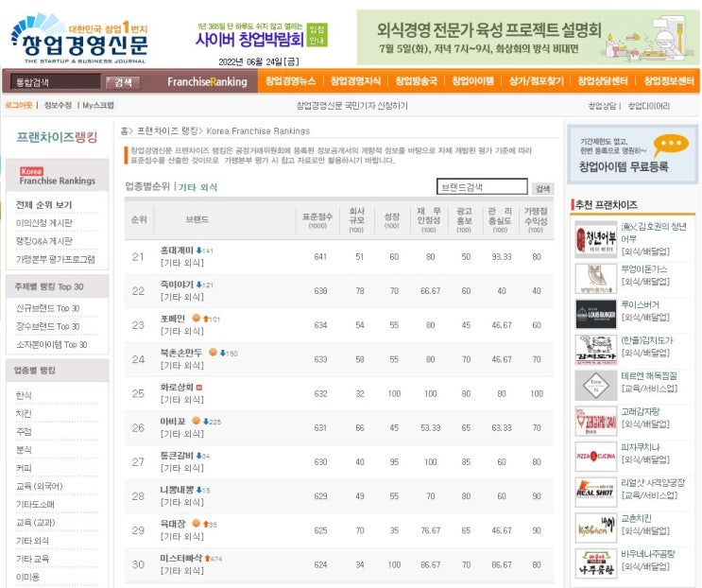Click the 정보수정 link
This screenshot has width=702, height=588.
[x=58, y=105]
